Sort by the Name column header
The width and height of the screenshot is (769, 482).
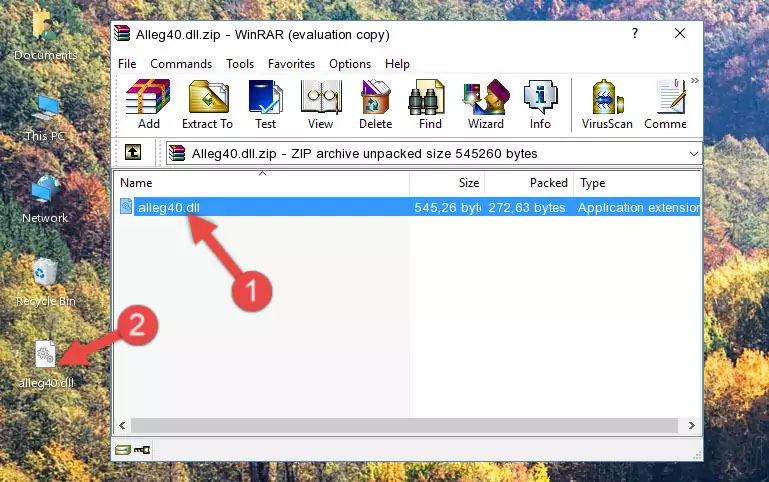pyautogui.click(x=262, y=183)
